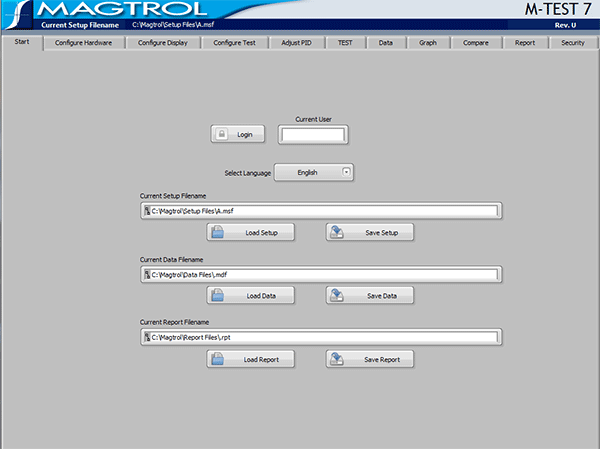This screenshot has width=600, height=449.
Task: Switch to the Adjust PID tab
Action: pyautogui.click(x=297, y=42)
